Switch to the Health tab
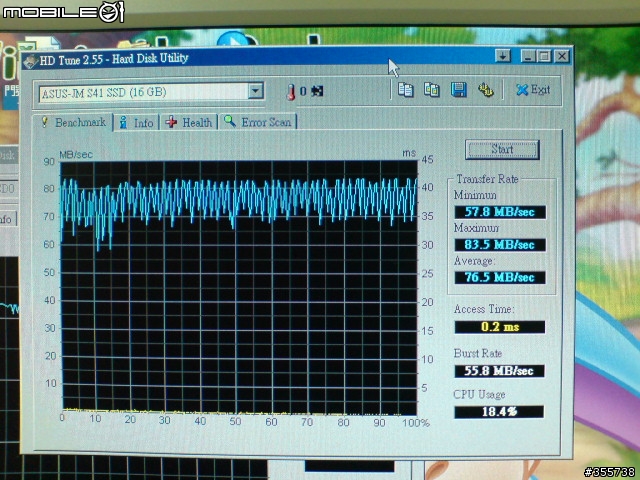640x480 pixels. [x=189, y=122]
